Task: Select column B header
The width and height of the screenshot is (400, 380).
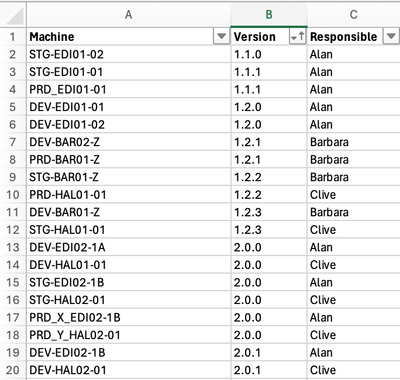Action: pyautogui.click(x=269, y=14)
